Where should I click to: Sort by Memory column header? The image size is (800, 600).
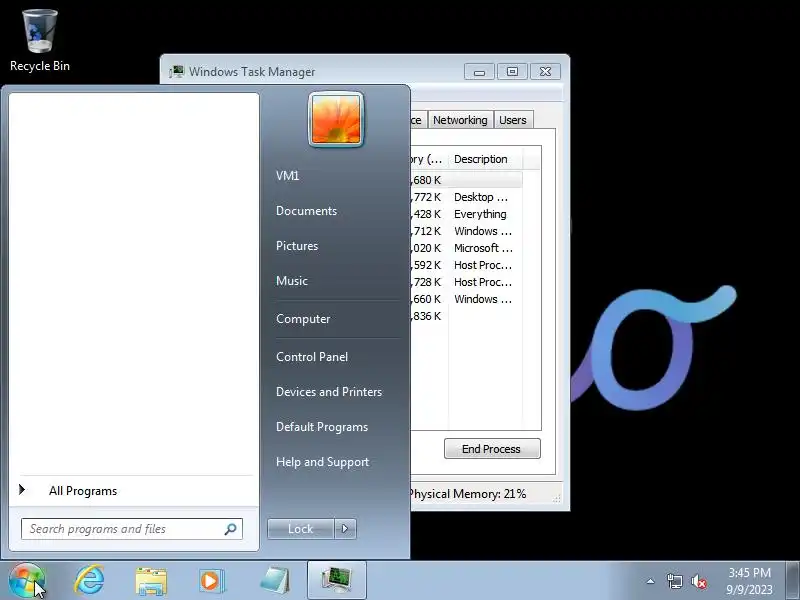pos(429,159)
